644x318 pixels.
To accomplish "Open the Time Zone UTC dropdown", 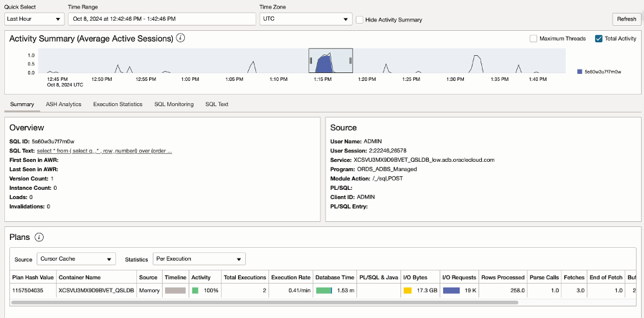I will click(306, 19).
